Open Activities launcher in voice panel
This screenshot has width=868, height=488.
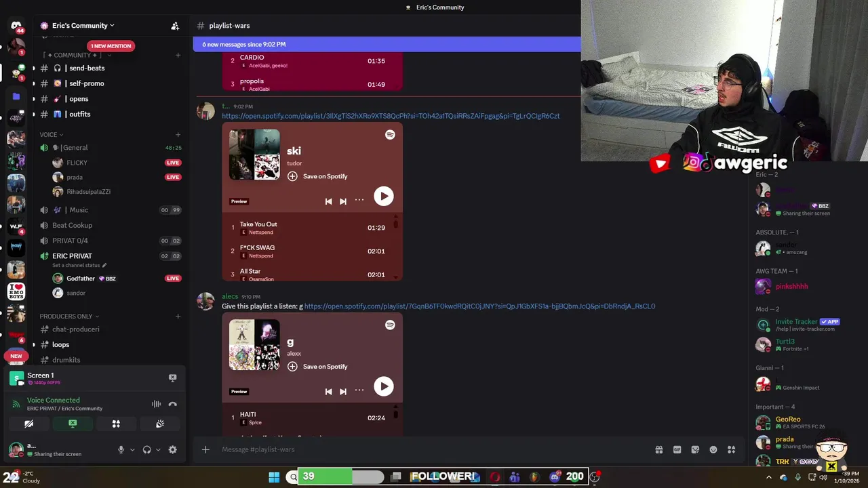pos(116,424)
